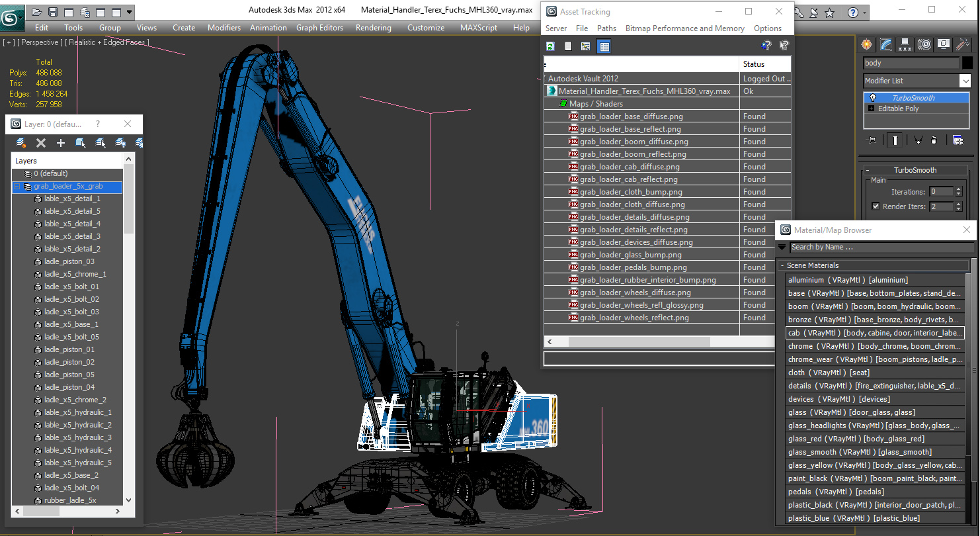Toggle the Render Iters checkbox

(876, 206)
